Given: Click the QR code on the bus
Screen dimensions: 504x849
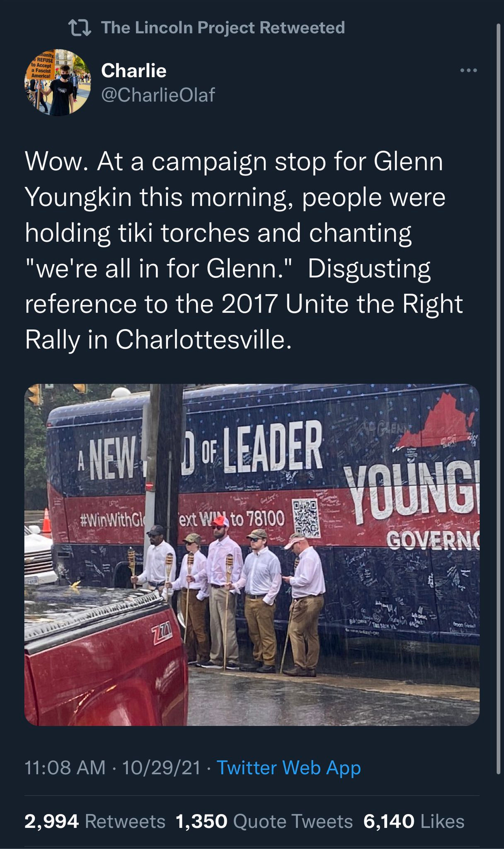Looking at the screenshot, I should pos(307,518).
